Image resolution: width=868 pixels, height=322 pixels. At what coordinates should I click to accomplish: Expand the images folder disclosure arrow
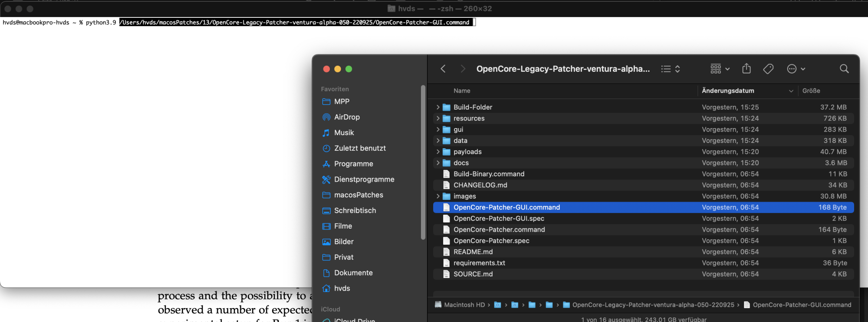click(438, 196)
